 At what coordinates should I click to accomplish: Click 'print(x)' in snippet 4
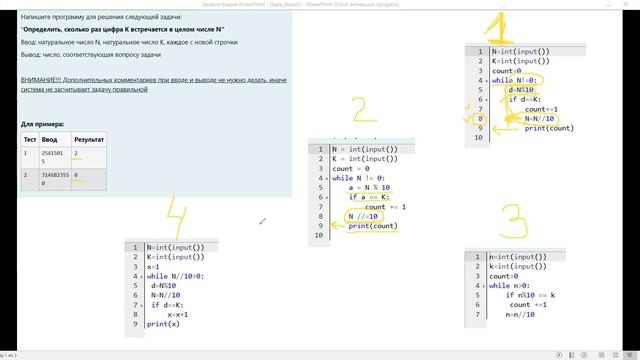[163, 324]
